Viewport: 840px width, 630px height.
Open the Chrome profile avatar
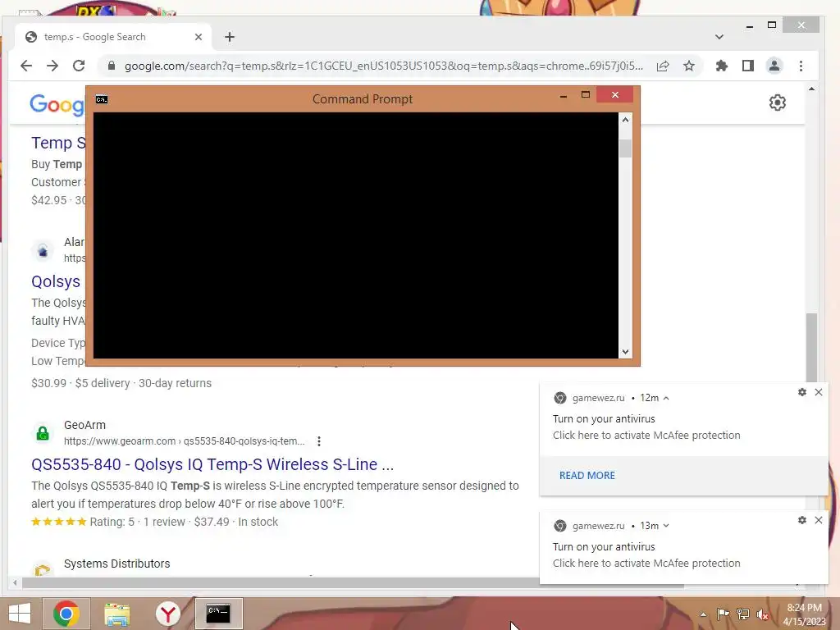click(774, 66)
